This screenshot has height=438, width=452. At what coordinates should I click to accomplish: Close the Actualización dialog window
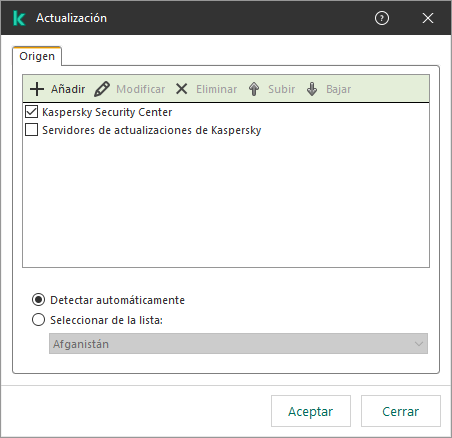[428, 18]
